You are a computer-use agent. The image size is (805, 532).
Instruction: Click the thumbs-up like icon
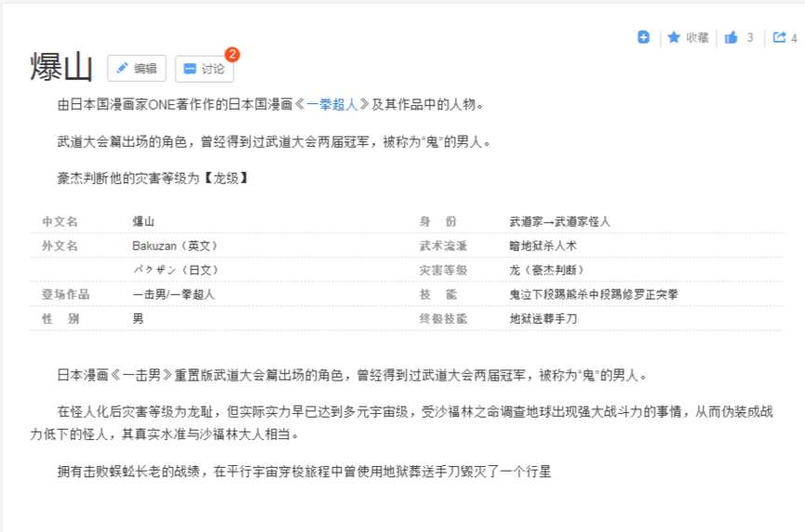pyautogui.click(x=731, y=37)
